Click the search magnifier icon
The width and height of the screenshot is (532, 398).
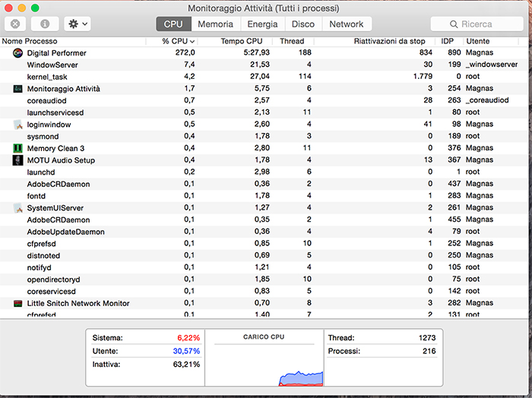454,24
